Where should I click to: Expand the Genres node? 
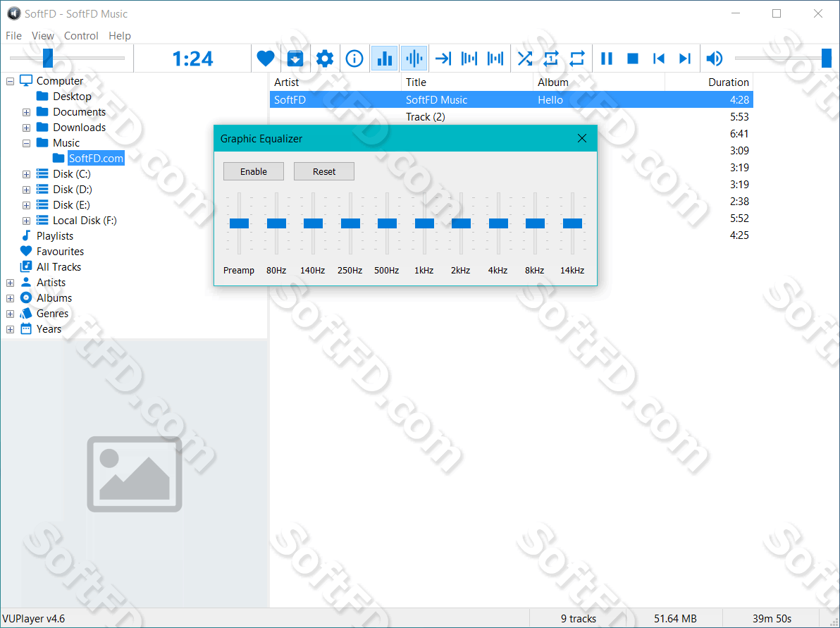tap(10, 314)
